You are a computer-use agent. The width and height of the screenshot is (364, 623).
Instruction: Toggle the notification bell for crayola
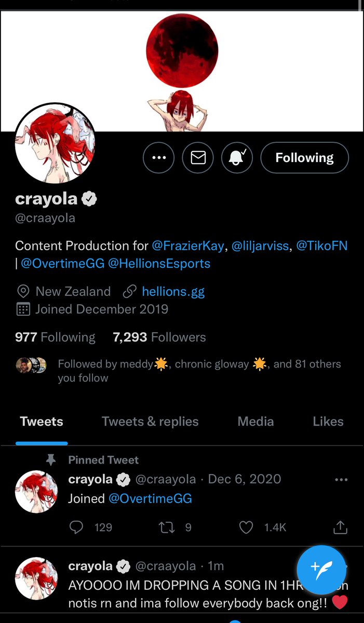[x=237, y=157]
